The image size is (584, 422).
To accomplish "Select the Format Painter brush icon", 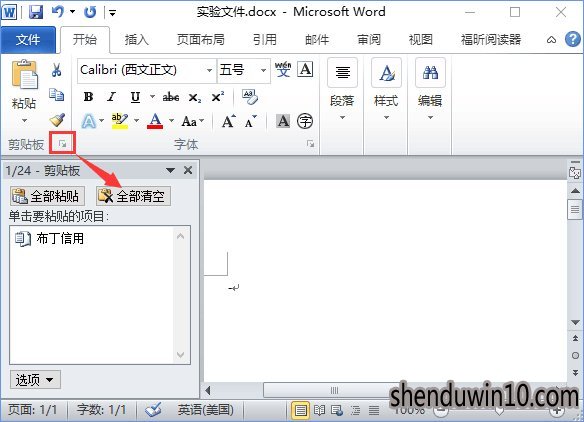I will 57,120.
